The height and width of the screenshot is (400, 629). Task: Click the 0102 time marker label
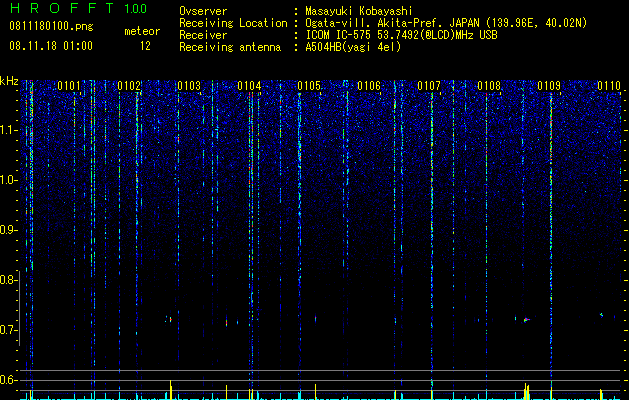coord(129,86)
